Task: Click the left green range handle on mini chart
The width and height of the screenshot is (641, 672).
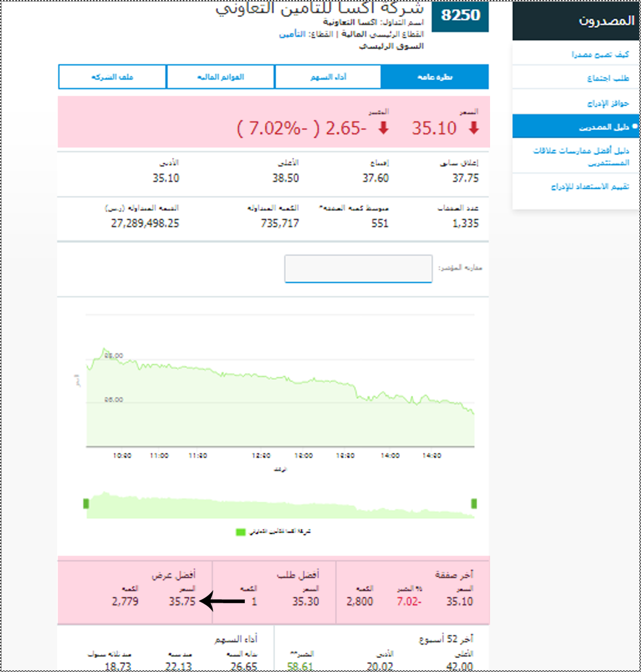Action: pos(86,504)
